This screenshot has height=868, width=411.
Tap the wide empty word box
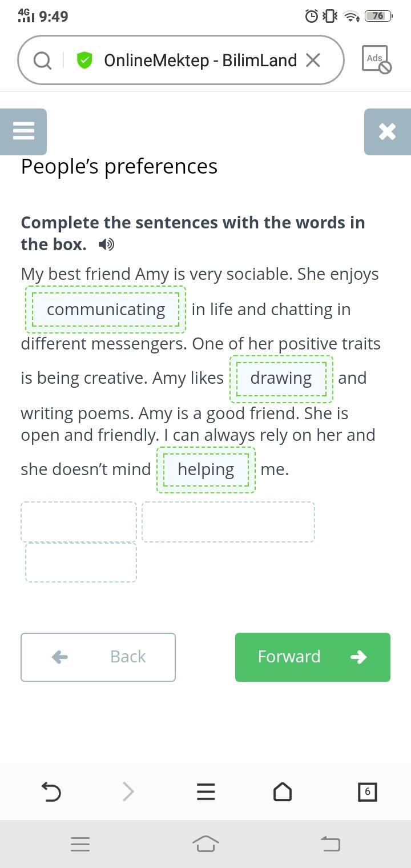pos(228,522)
